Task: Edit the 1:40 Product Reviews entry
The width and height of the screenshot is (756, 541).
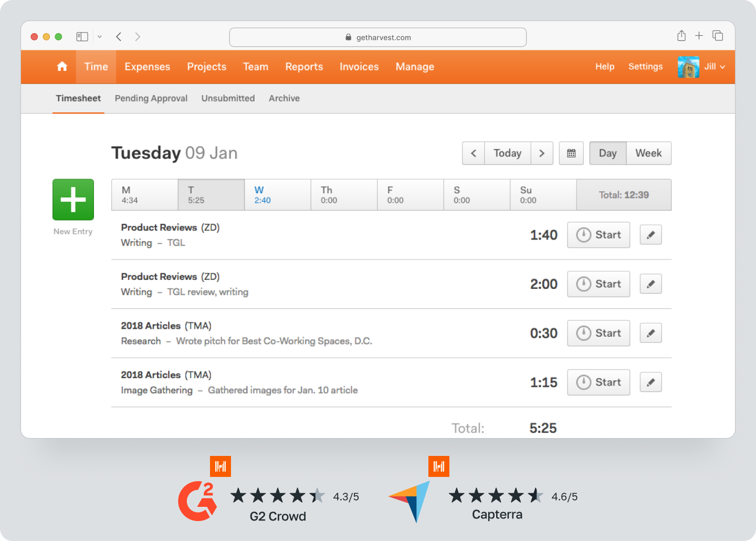Action: [650, 235]
